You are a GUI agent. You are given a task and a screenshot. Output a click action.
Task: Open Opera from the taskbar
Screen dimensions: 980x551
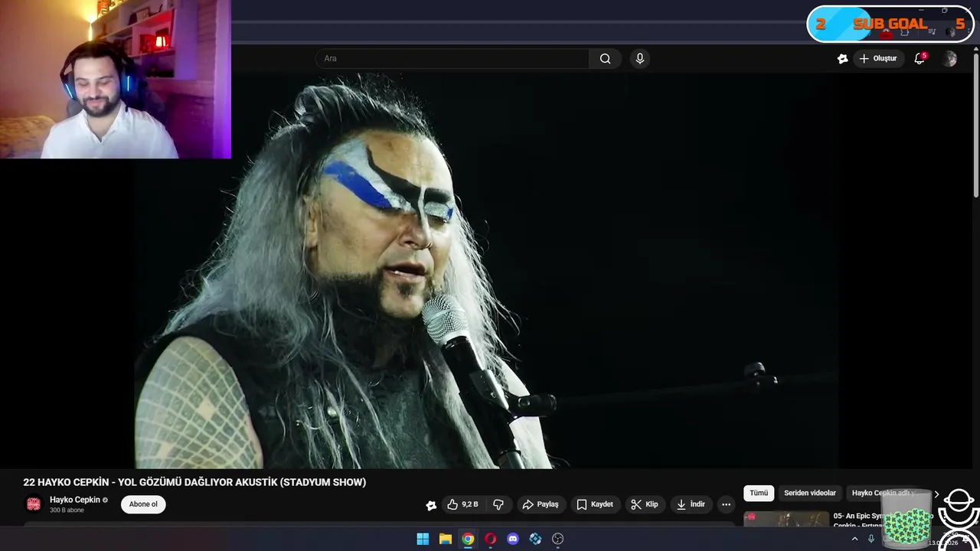pos(490,540)
